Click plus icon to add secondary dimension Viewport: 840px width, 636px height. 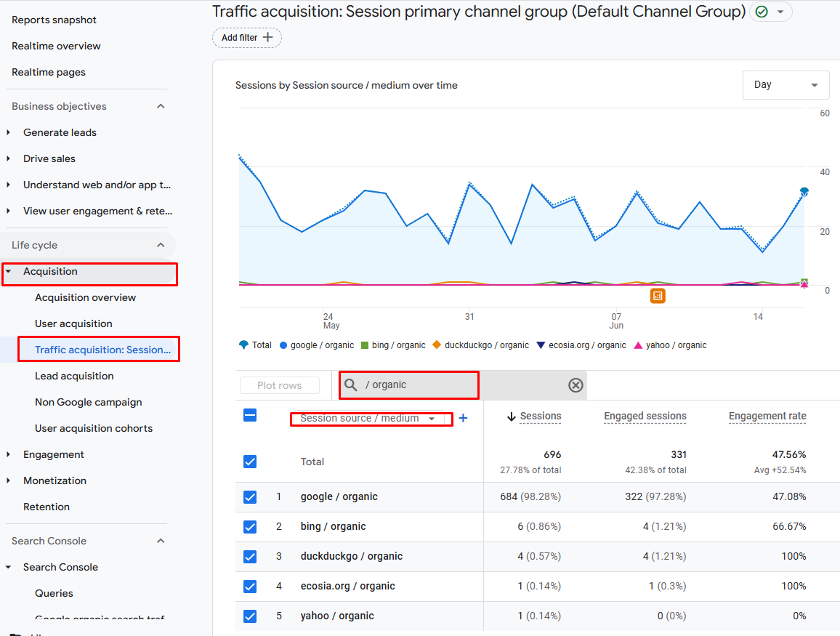pyautogui.click(x=464, y=419)
